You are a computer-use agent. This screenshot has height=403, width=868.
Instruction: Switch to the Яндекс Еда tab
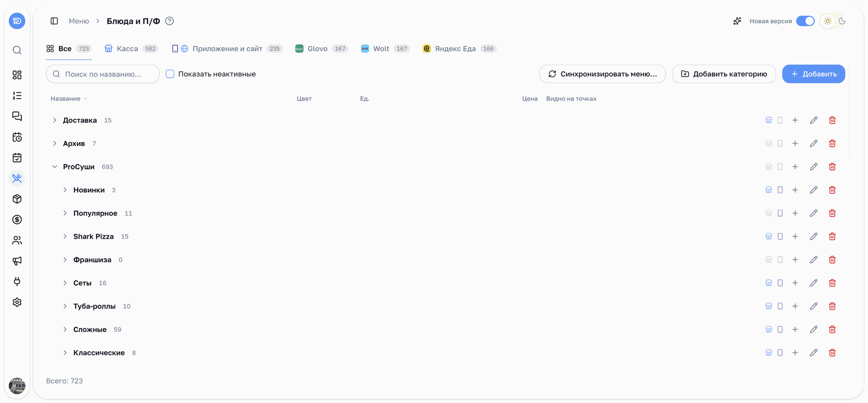pos(459,49)
